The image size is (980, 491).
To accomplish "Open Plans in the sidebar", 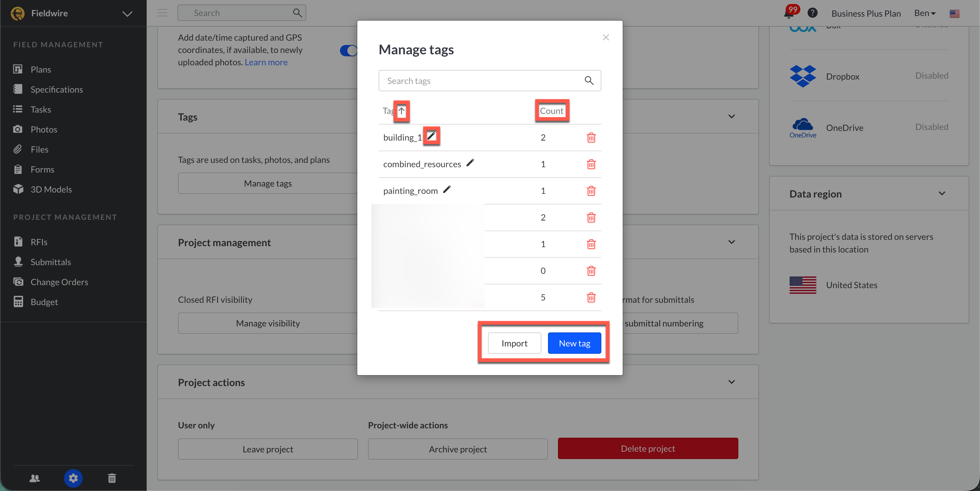I will coord(41,69).
